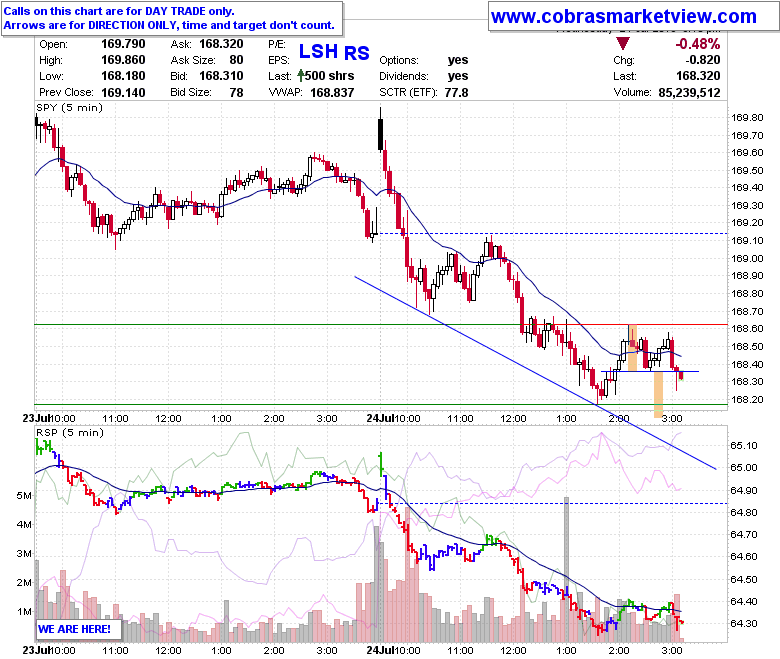780x659 pixels.
Task: Click the "SCTR (ETF):" field label
Action: (x=408, y=93)
